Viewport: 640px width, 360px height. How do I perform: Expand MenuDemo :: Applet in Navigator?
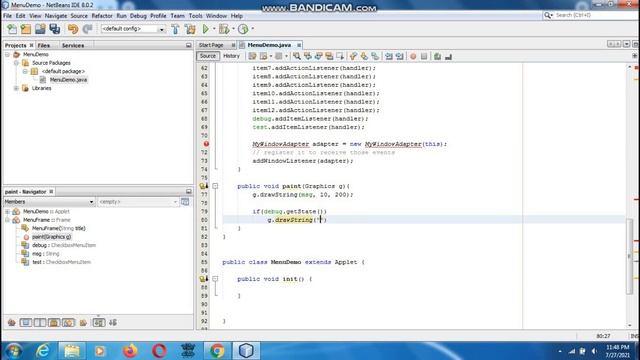[7, 211]
